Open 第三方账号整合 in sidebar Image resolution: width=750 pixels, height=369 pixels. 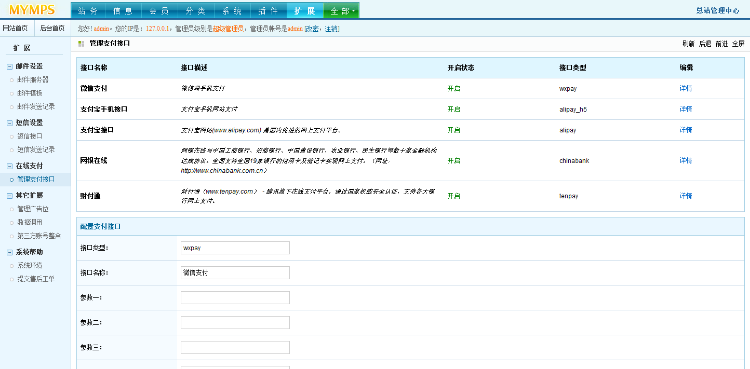(39, 235)
